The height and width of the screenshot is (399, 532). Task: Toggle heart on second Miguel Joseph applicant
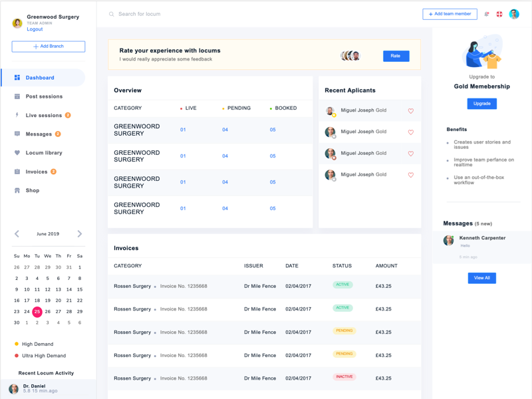pyautogui.click(x=410, y=132)
